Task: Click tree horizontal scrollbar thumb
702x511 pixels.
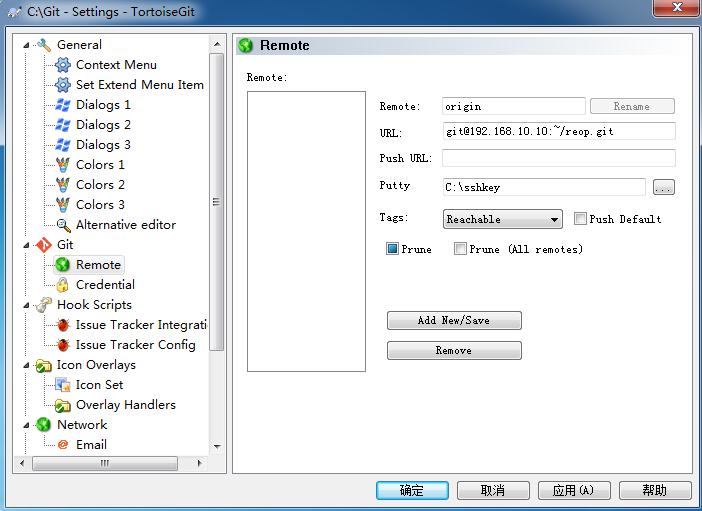Action: (x=105, y=463)
